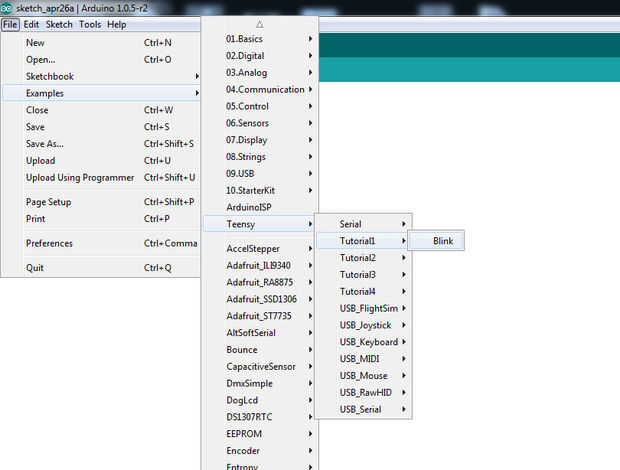Open the USB_MIDI submenu
Screen dimensions: 620x470
pyautogui.click(x=363, y=359)
